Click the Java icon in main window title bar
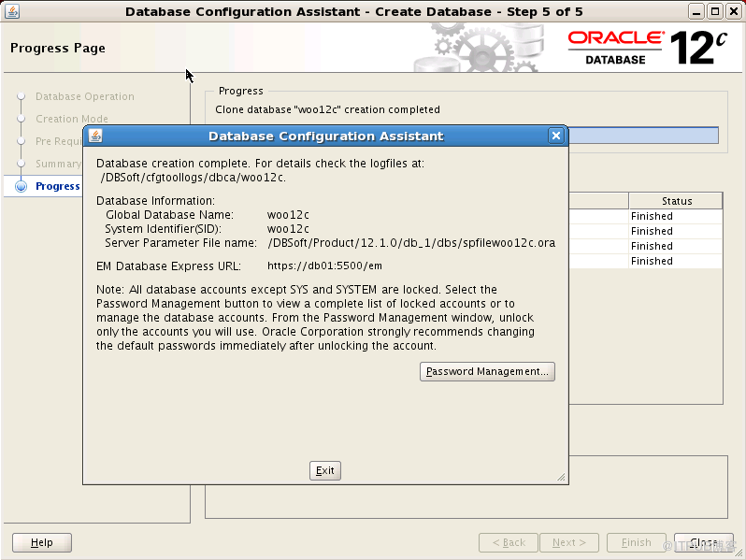Viewport: 746px width, 560px height. coord(12,11)
